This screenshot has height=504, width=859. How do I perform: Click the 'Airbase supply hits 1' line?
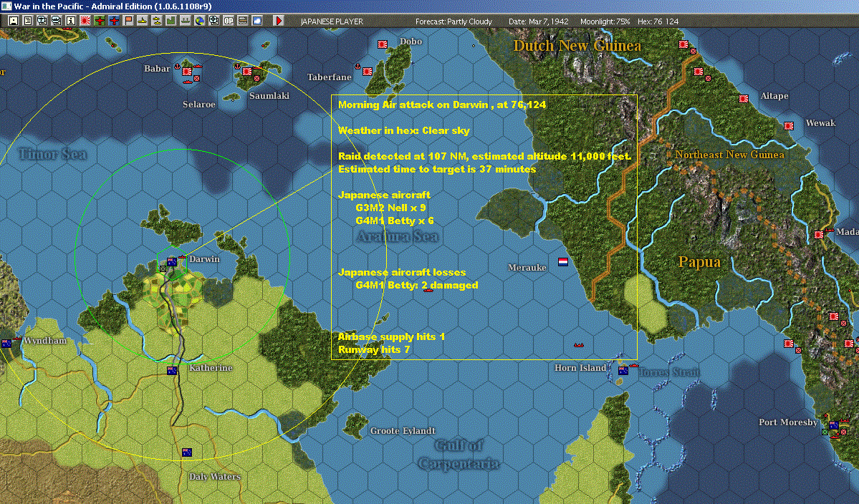(392, 336)
